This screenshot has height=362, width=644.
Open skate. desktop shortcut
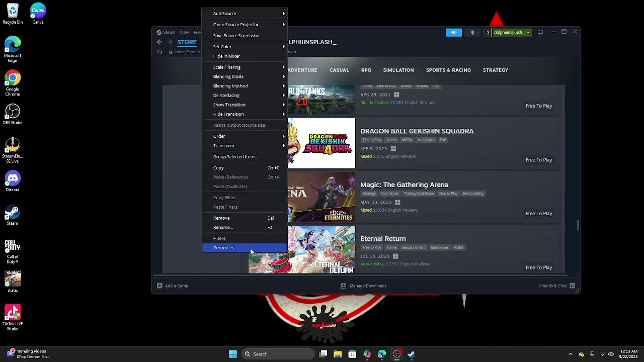pyautogui.click(x=13, y=282)
